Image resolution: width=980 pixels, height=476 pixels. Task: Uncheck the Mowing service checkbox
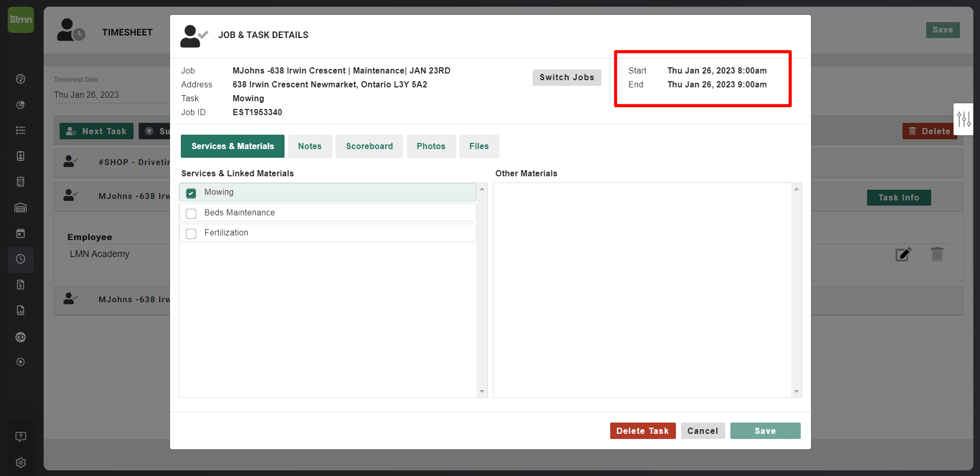click(x=191, y=193)
